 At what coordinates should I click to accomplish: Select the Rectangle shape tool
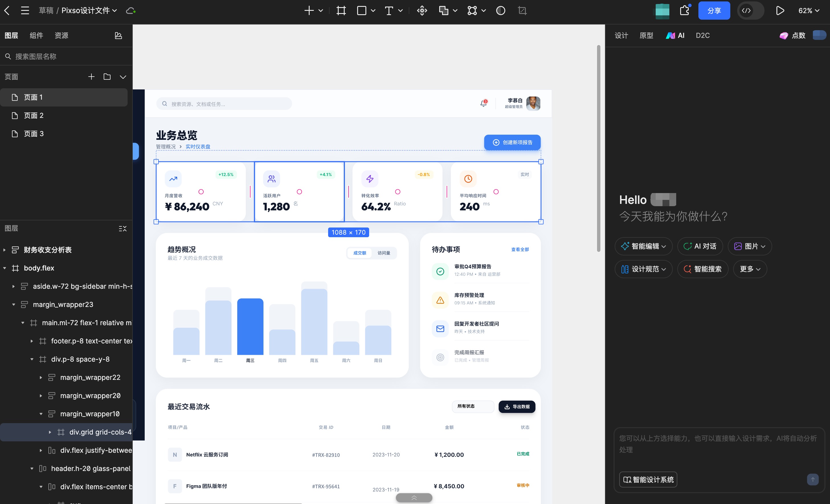tap(361, 11)
